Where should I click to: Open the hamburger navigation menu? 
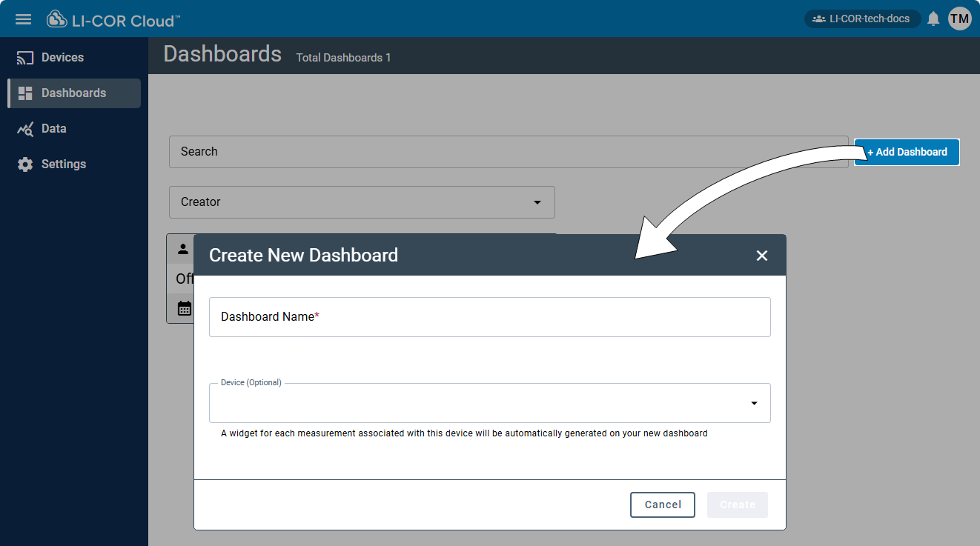(x=23, y=19)
